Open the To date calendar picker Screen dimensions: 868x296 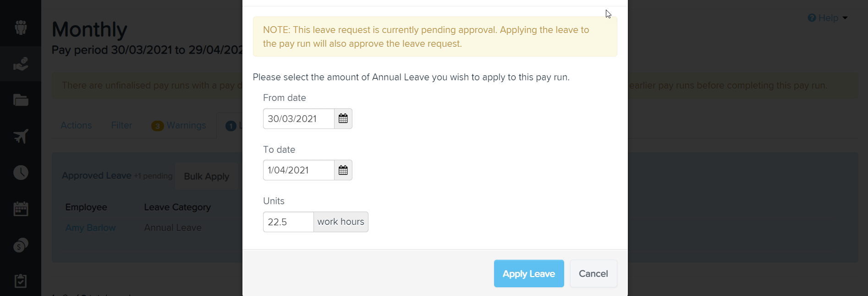point(343,170)
